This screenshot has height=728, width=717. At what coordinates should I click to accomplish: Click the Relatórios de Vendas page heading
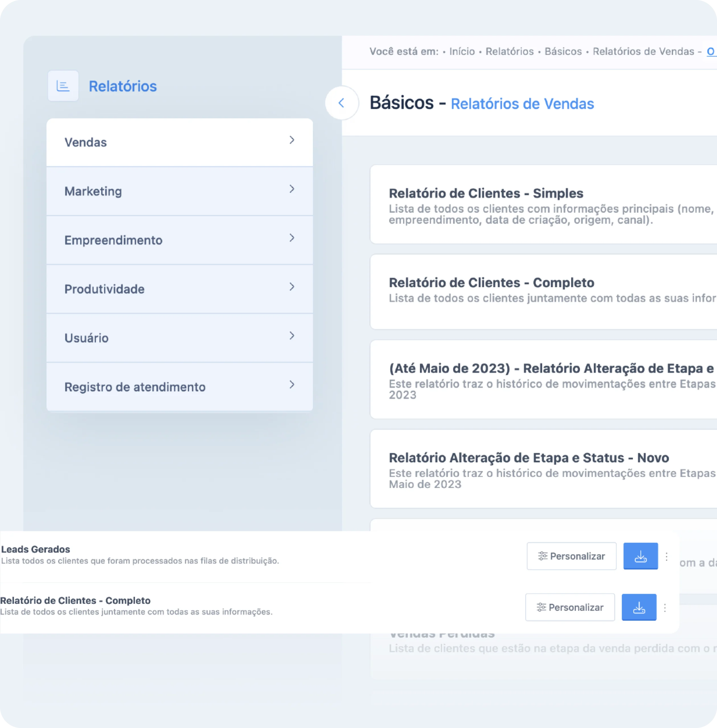click(522, 104)
